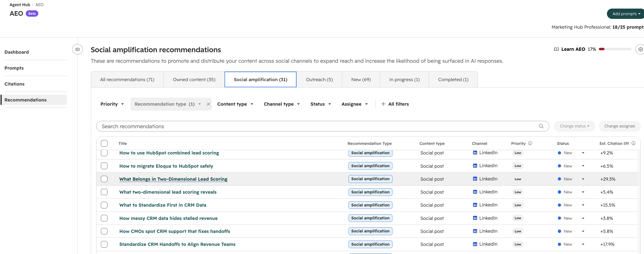The image size is (644, 254).
Task: Check the migrate Eloqua to HubSpot row
Action: [x=104, y=166]
